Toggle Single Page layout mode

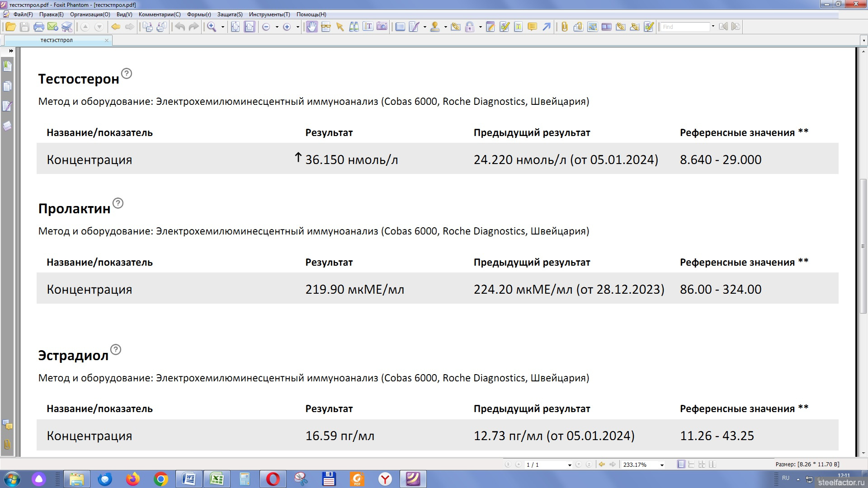pyautogui.click(x=681, y=464)
